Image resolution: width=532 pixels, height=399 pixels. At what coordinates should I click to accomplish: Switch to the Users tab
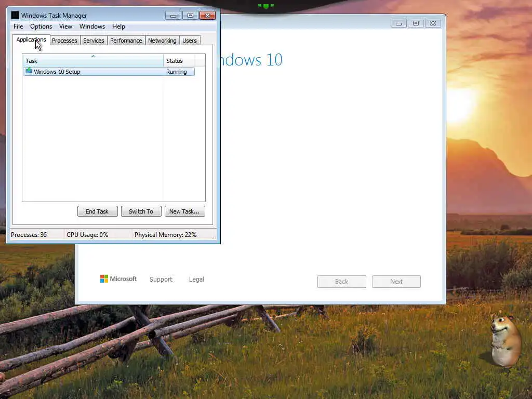coord(189,41)
